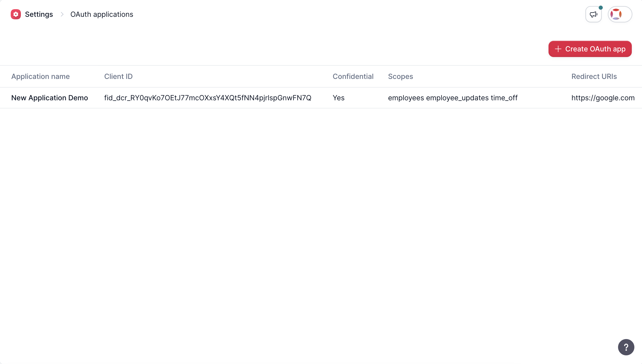Open the announcements megaphone icon
This screenshot has width=642, height=364.
594,14
